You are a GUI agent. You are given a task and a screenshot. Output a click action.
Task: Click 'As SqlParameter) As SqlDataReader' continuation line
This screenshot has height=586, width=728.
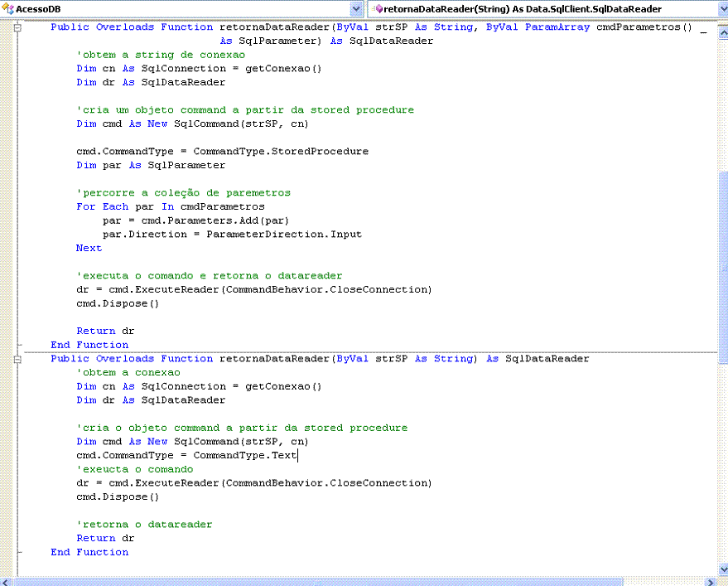pos(326,41)
